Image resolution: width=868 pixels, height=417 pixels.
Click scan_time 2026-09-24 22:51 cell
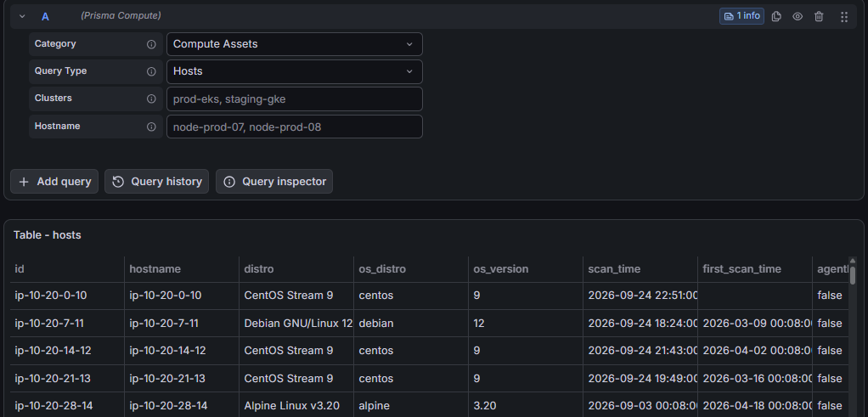(x=640, y=296)
